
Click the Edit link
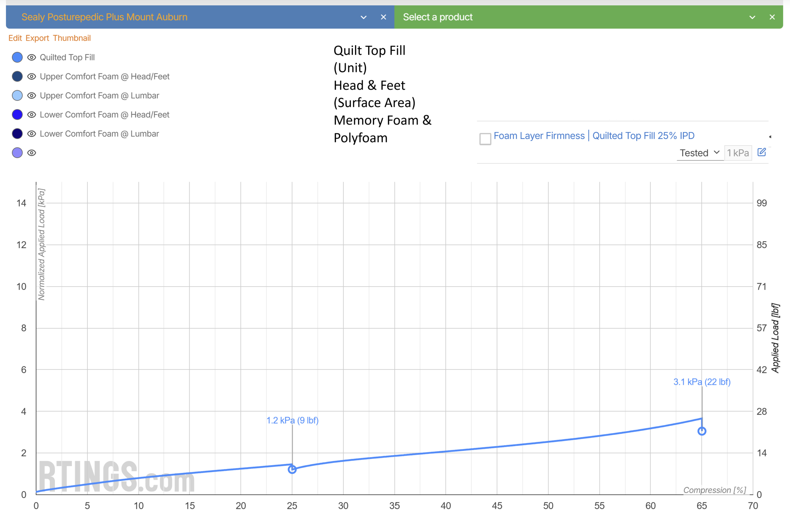pos(15,38)
